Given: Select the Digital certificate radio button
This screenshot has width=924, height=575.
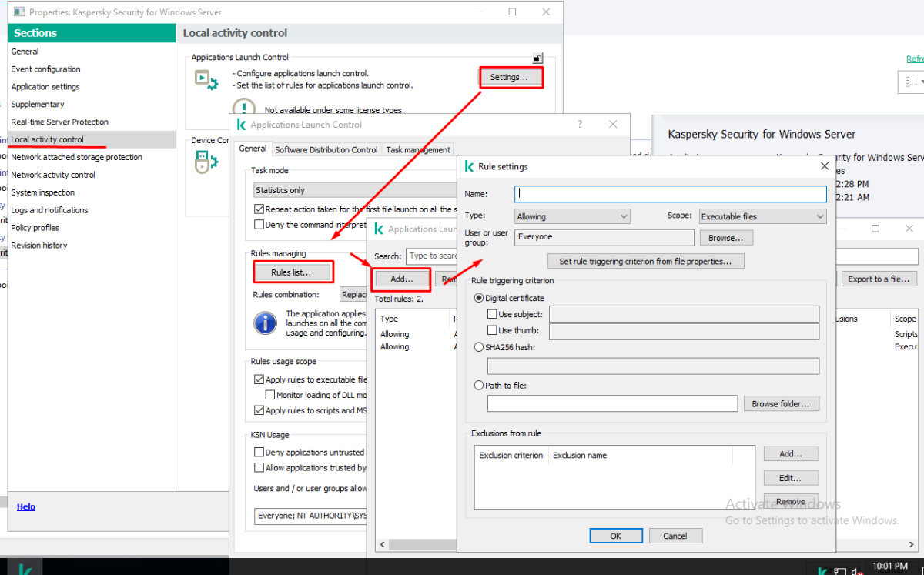Looking at the screenshot, I should click(480, 298).
